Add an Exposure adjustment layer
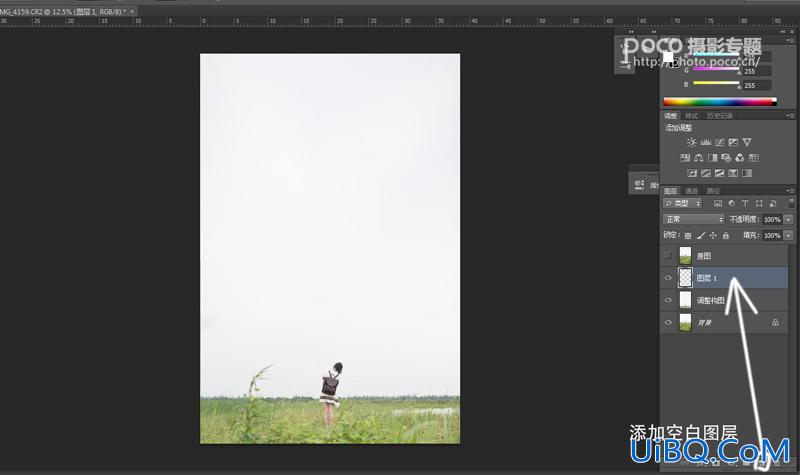The height and width of the screenshot is (475, 800). click(733, 142)
